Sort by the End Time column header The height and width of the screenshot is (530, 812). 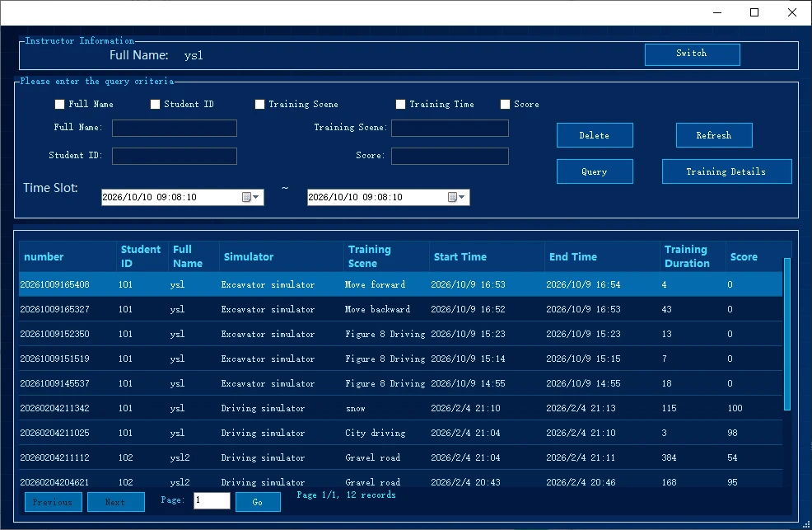[x=602, y=256]
